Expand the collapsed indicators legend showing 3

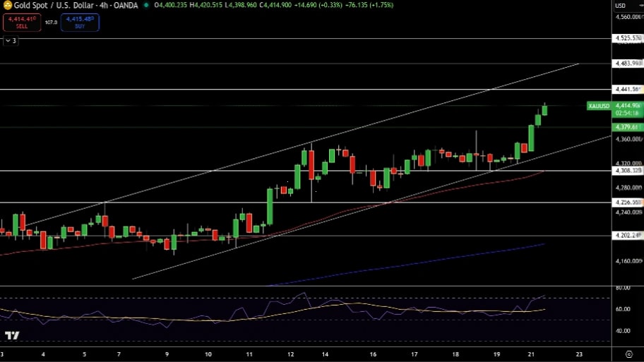[11, 41]
